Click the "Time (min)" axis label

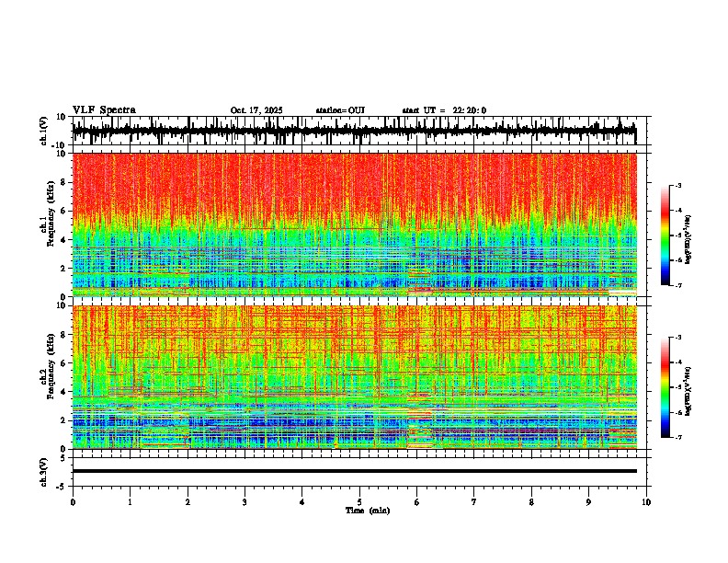coord(368,511)
